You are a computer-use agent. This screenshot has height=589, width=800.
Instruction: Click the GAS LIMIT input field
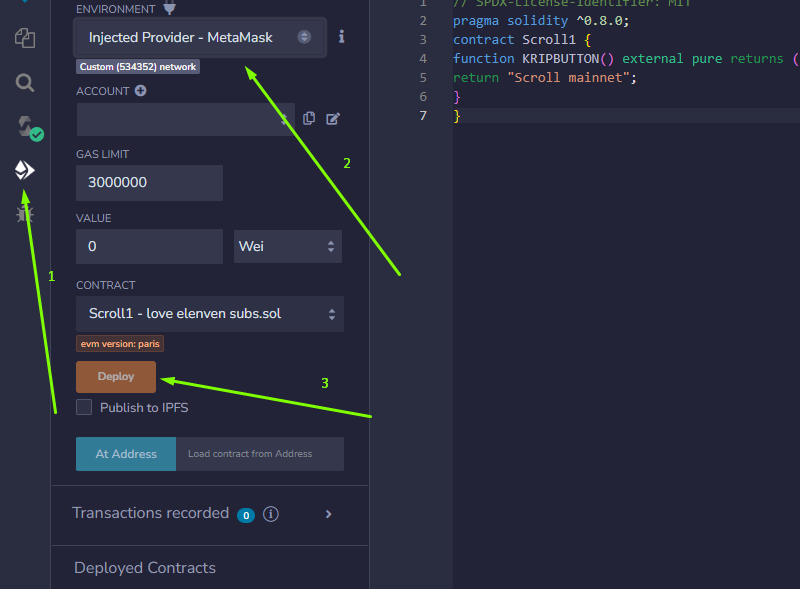pos(149,183)
